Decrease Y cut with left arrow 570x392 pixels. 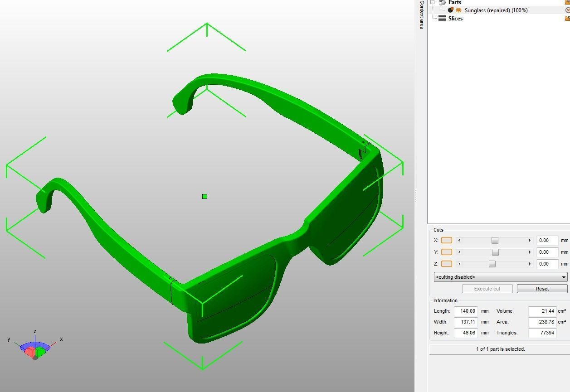459,252
